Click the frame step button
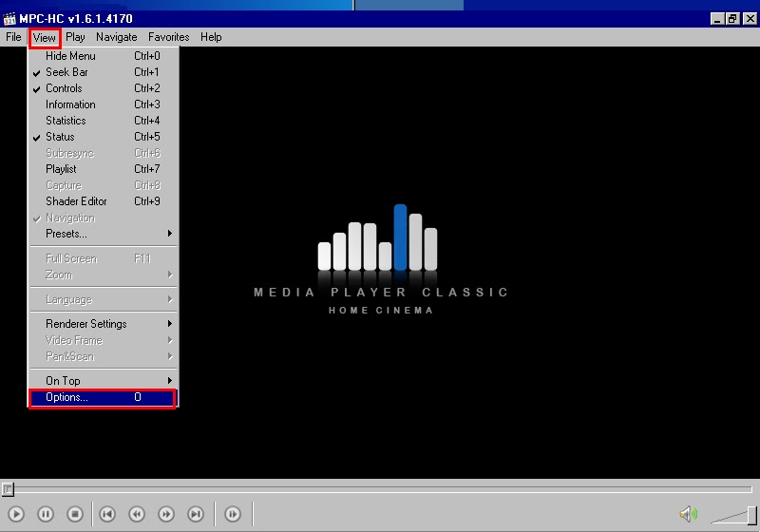The height and width of the screenshot is (532, 760). coord(233,514)
